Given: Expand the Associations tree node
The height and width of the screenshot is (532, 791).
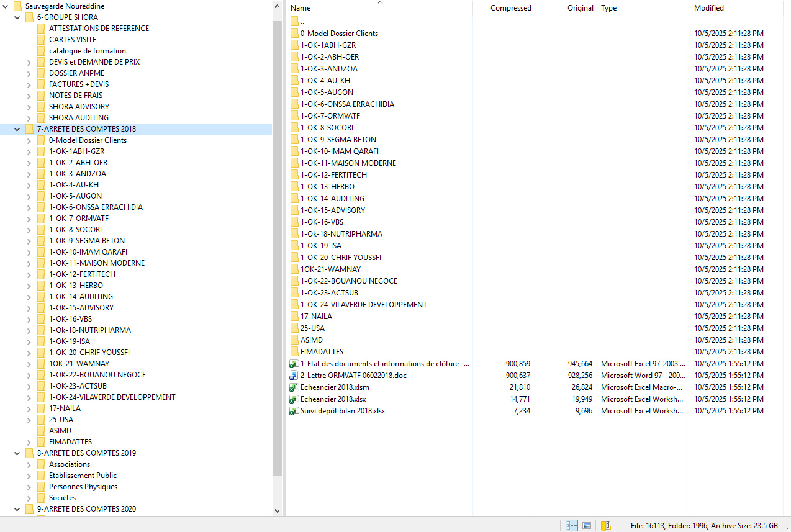Looking at the screenshot, I should (29, 464).
